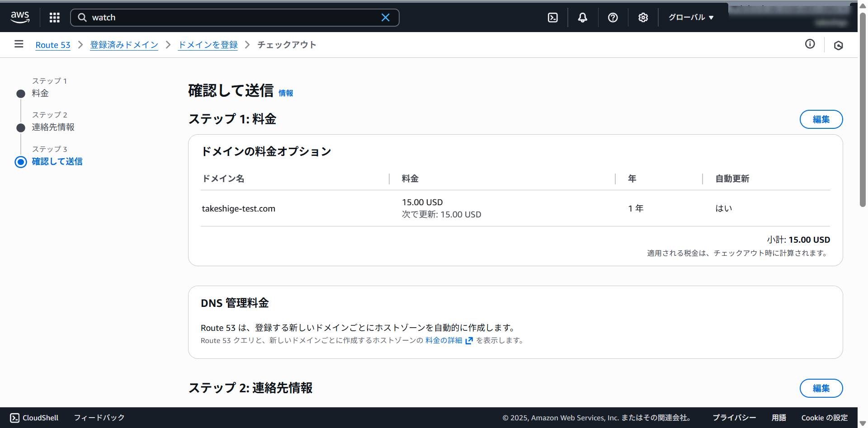Screen dimensions: 868x428
Task: Click the vertical page scrollbar thumb
Action: (863, 108)
